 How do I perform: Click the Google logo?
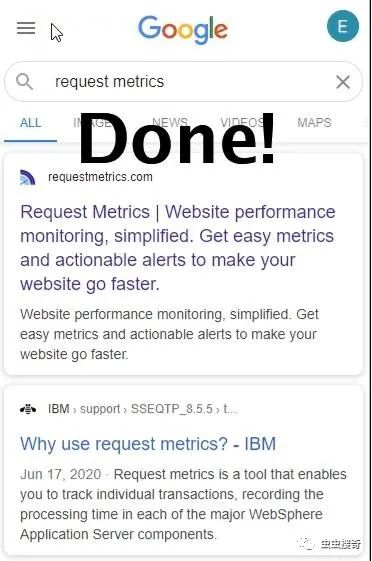[x=183, y=29]
